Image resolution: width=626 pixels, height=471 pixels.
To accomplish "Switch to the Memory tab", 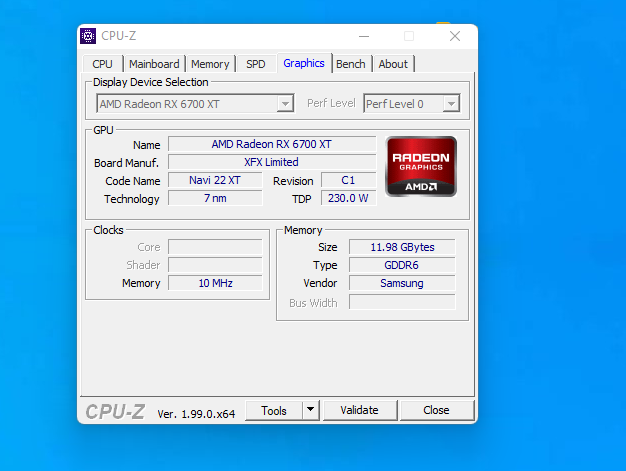I will point(210,64).
